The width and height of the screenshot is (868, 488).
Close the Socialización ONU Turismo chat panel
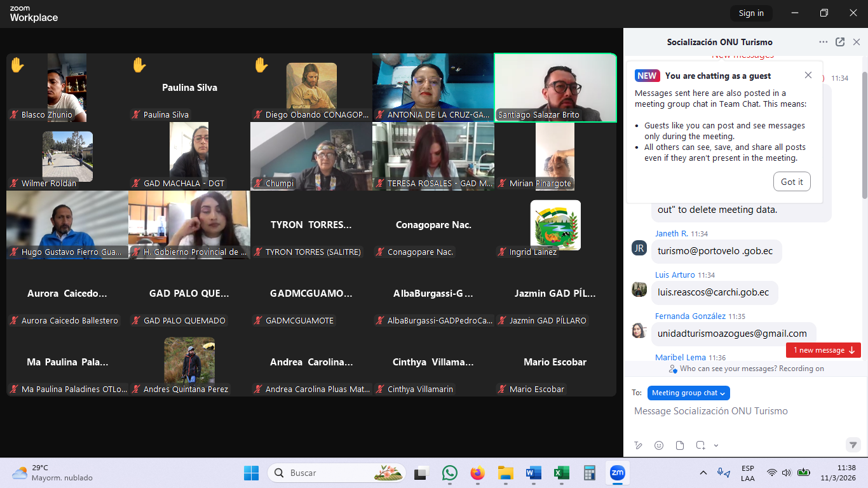[857, 42]
